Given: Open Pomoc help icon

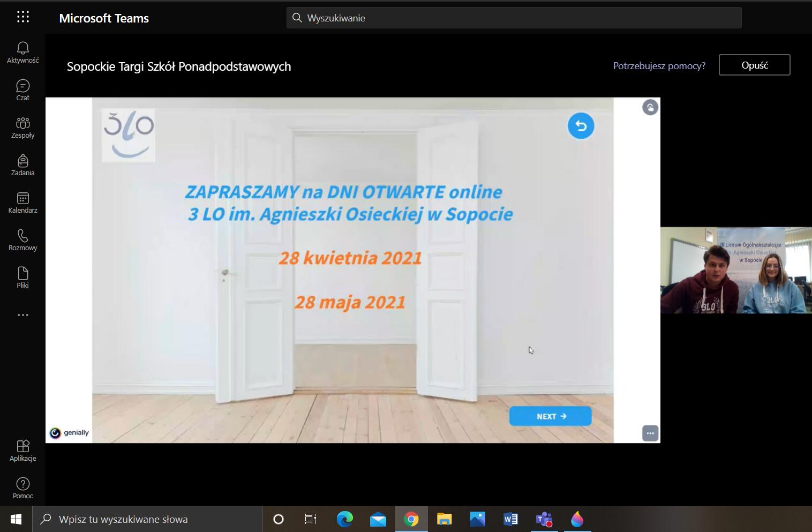Looking at the screenshot, I should (x=22, y=488).
